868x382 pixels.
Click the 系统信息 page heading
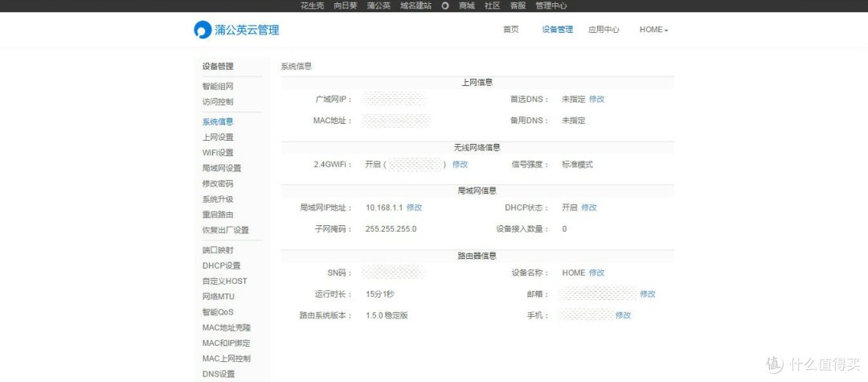point(297,67)
